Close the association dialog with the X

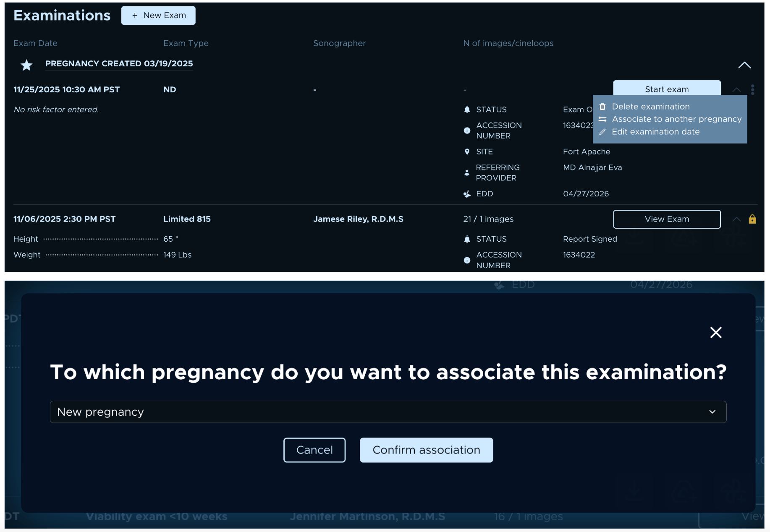click(715, 332)
